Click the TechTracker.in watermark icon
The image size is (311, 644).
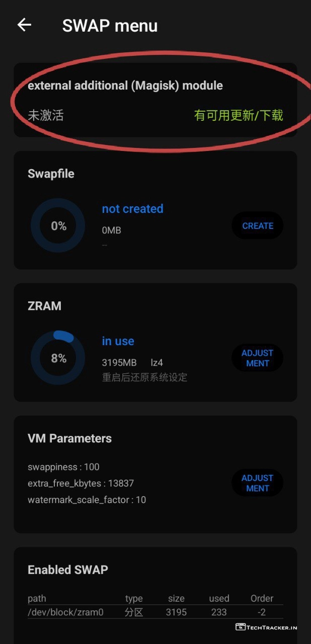(x=240, y=627)
